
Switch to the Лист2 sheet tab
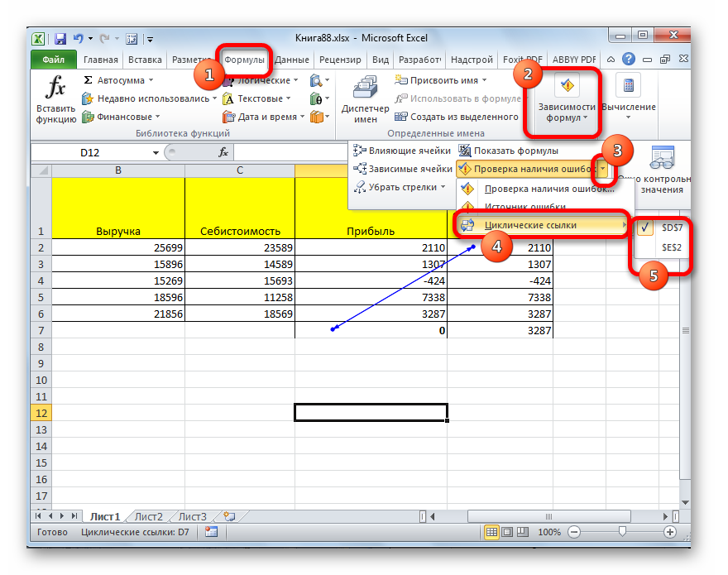tap(149, 516)
